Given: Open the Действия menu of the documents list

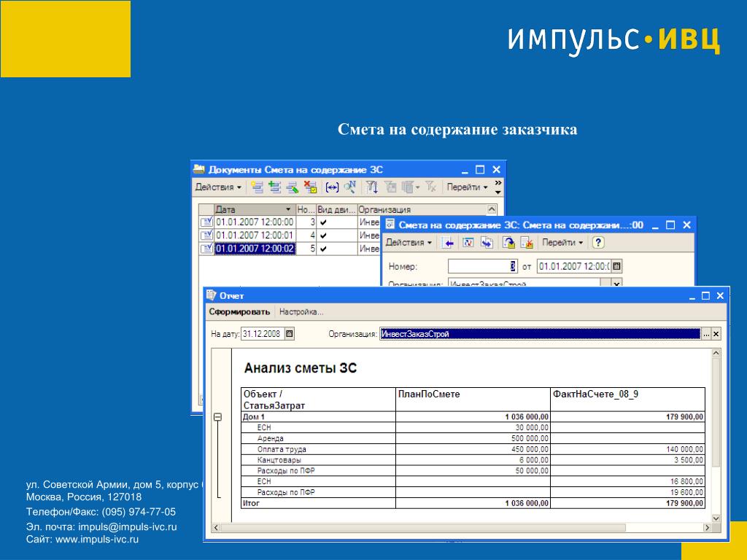Looking at the screenshot, I should click(x=218, y=187).
